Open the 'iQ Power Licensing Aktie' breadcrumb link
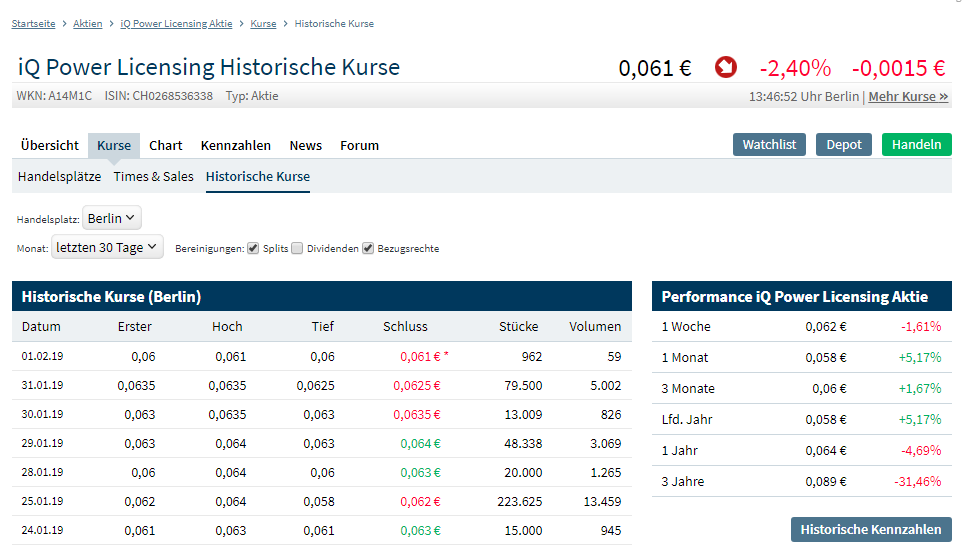Viewport: 963px width, 552px height. pos(176,23)
